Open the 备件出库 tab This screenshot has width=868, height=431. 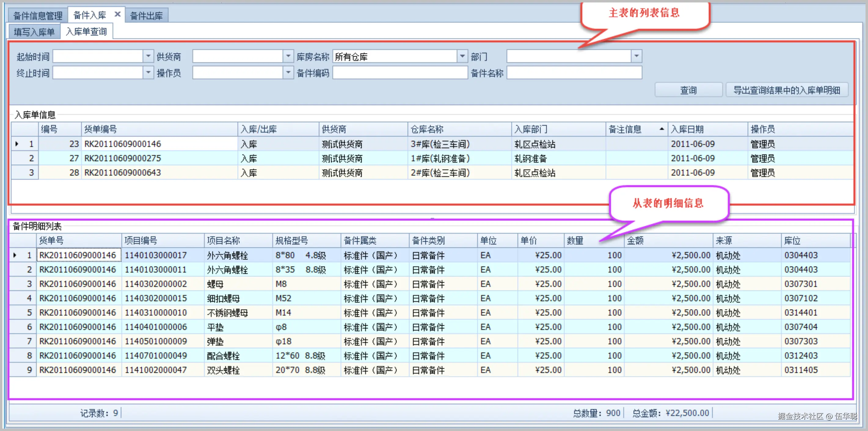(146, 16)
